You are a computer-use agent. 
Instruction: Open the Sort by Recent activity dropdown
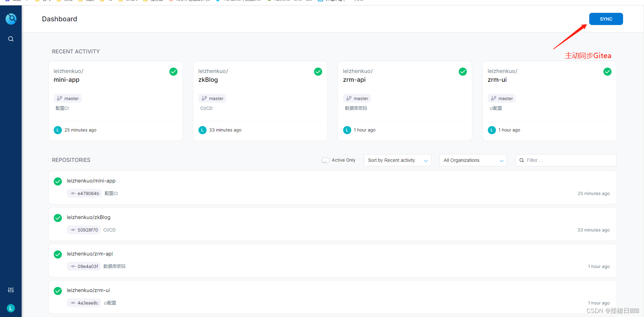click(397, 160)
